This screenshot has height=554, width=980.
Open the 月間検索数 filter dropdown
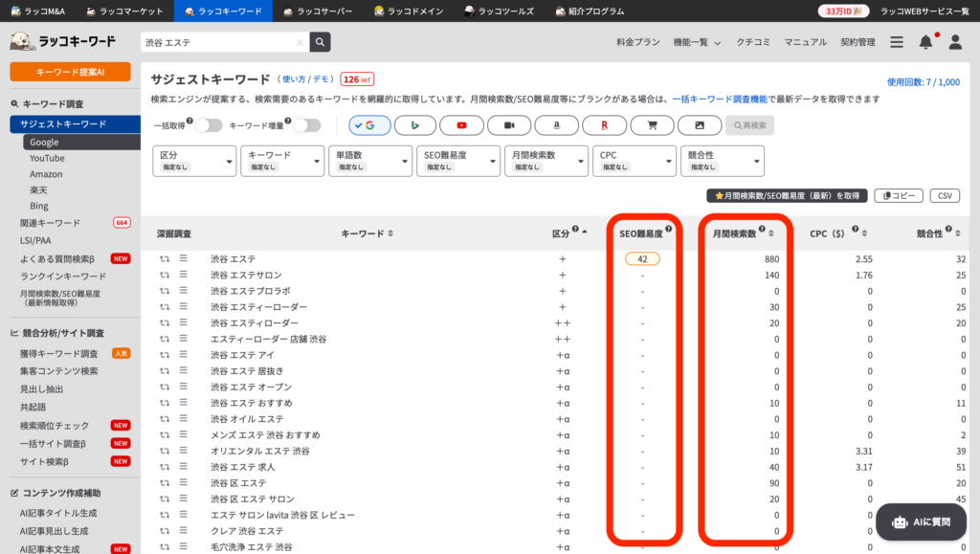click(x=546, y=161)
